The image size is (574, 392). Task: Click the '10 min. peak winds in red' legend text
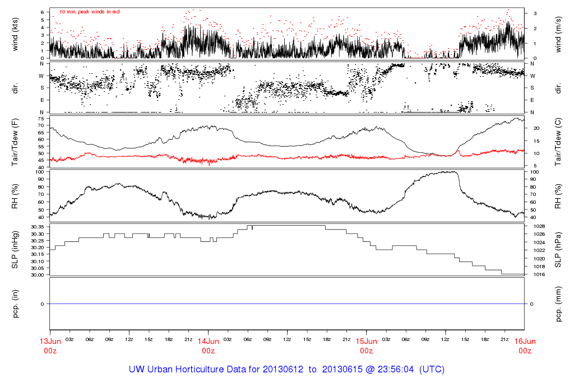(x=89, y=12)
